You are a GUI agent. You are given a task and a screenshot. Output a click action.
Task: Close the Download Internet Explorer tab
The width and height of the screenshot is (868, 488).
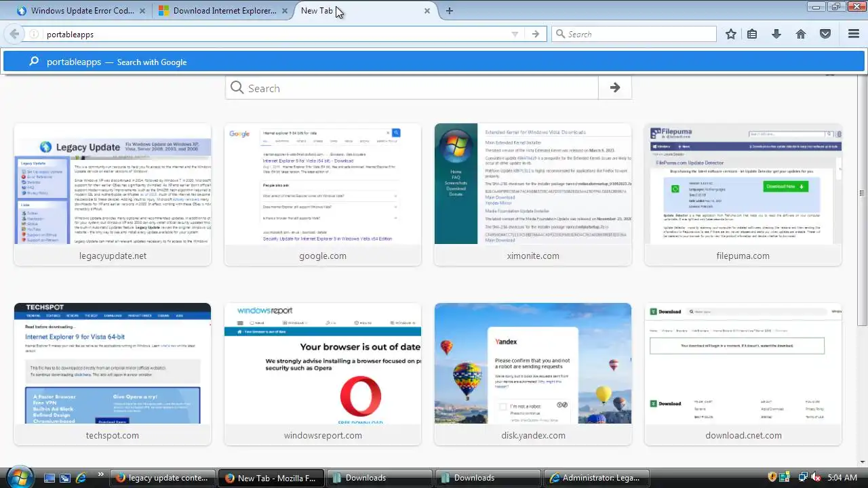[285, 11]
